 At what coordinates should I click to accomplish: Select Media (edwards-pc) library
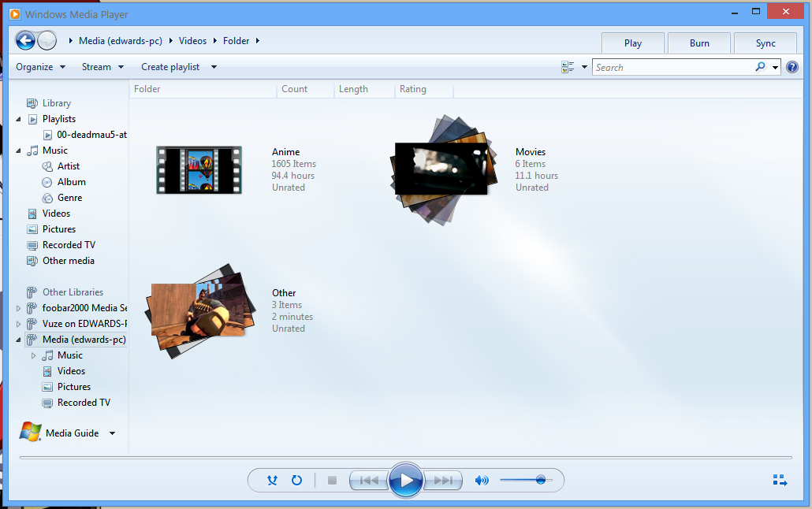tap(84, 340)
